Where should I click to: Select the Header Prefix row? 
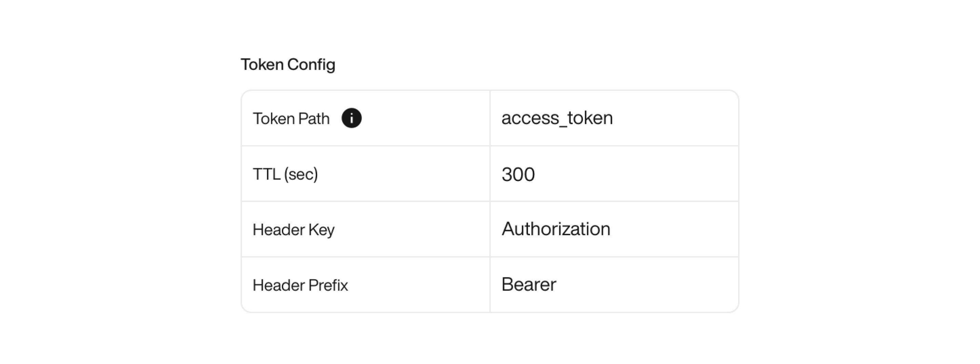[x=490, y=284]
